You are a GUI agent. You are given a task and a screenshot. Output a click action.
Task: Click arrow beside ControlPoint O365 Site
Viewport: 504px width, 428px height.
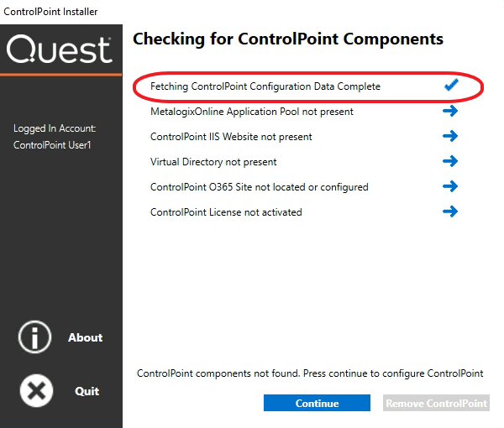click(x=449, y=186)
